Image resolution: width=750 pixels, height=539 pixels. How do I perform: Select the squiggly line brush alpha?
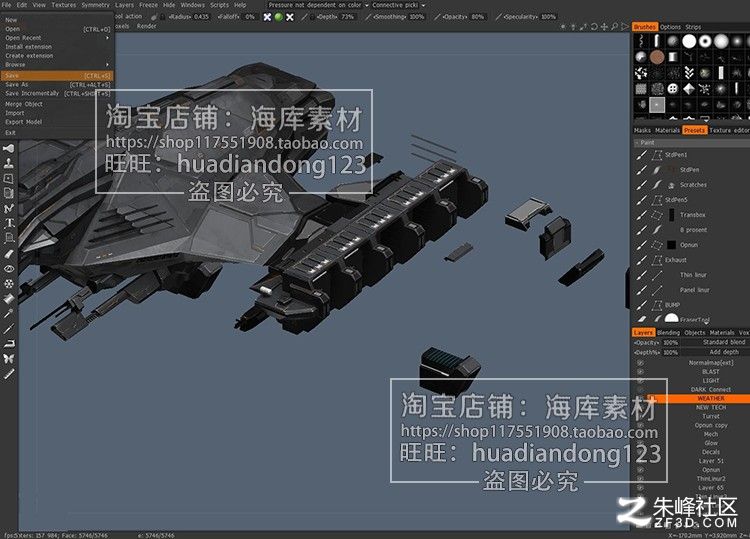641,42
